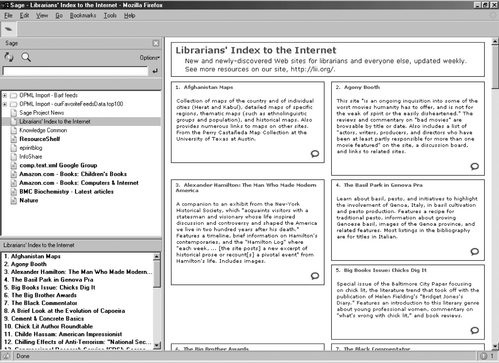Open the View menu

tap(42, 15)
